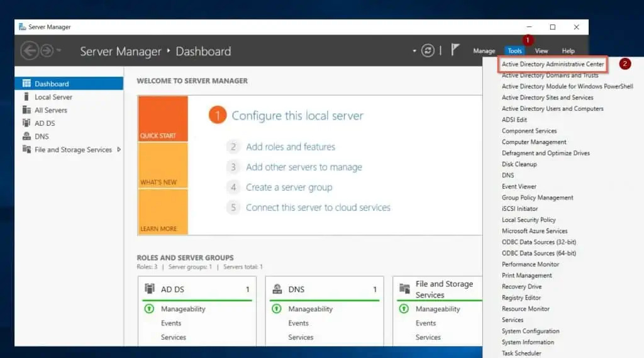Click the QUICK START tile
The image size is (644, 358).
point(163,119)
